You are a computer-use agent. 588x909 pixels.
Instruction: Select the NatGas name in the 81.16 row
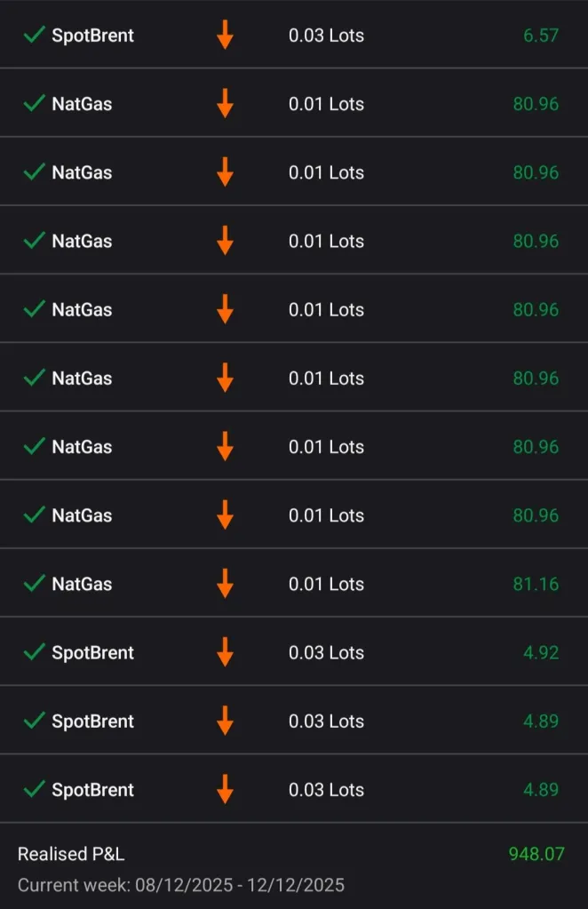click(82, 584)
